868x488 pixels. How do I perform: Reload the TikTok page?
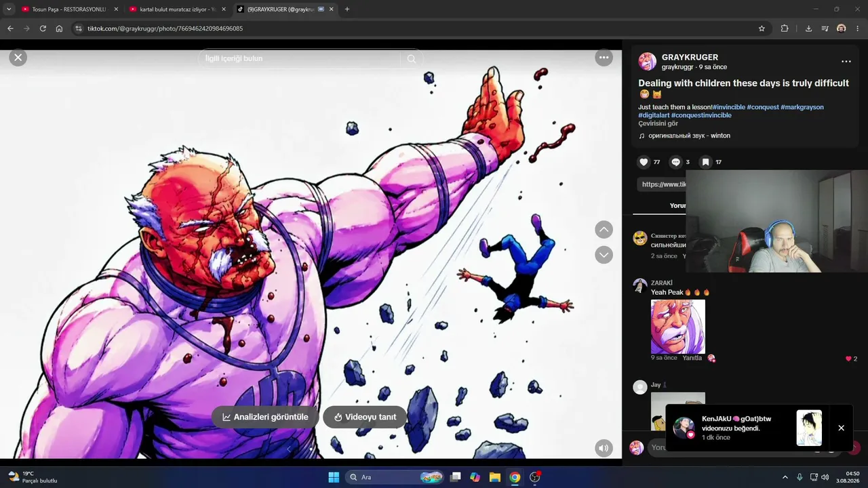(43, 28)
